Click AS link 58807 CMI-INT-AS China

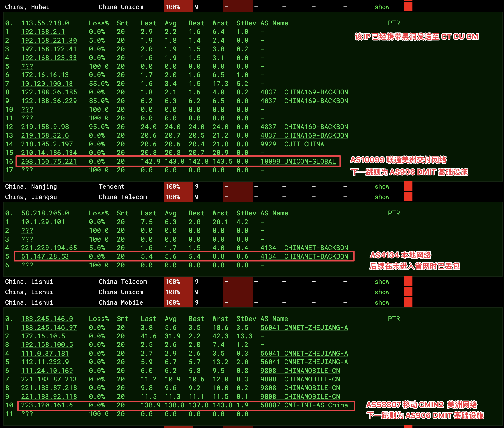point(304,405)
